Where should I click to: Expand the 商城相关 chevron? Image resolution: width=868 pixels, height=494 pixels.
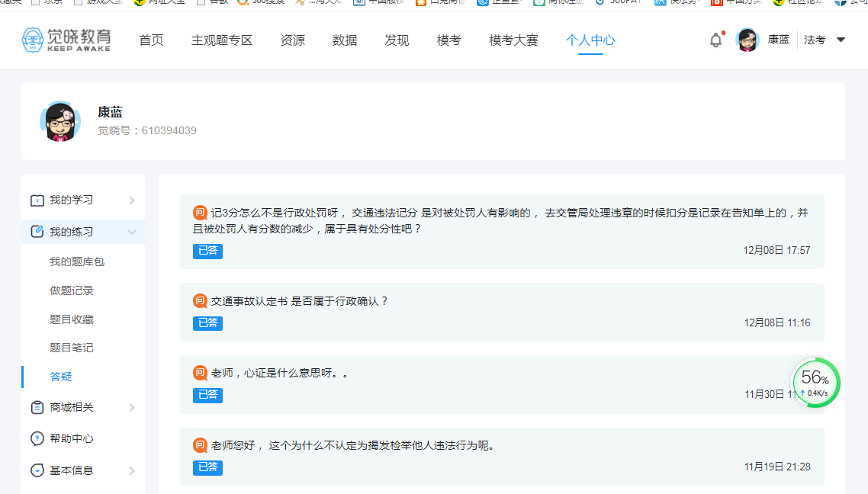(x=132, y=408)
